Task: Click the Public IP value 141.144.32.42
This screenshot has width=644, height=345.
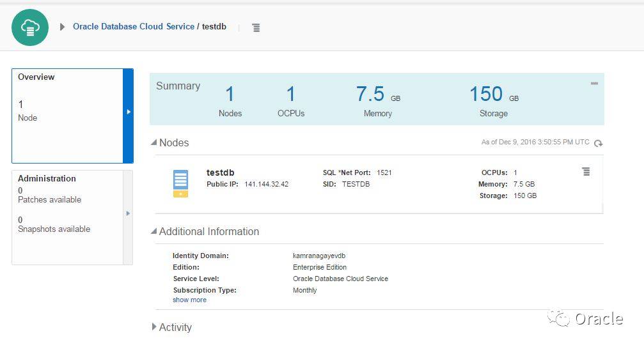Action: pos(267,184)
